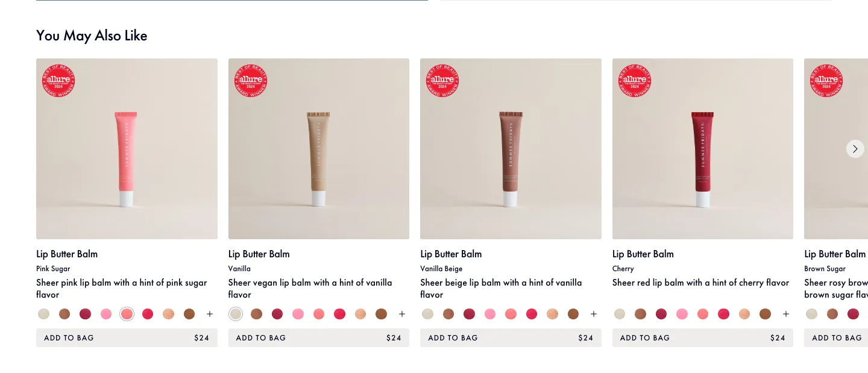The width and height of the screenshot is (868, 373).
Task: Add Vanilla Lip Butter Balm to bag
Action: (x=319, y=337)
